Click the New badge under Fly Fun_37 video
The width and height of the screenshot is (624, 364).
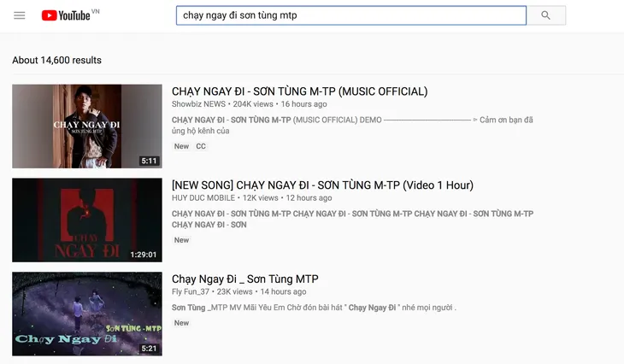(181, 323)
